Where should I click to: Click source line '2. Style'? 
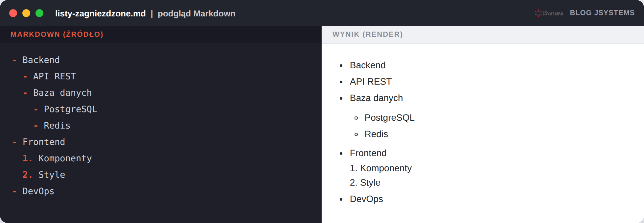click(x=44, y=175)
